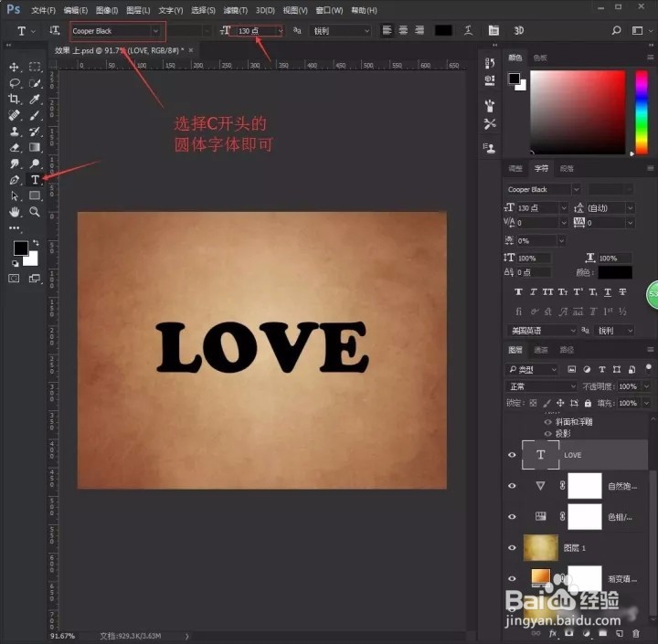Toggle Quick Mask mode icon
The width and height of the screenshot is (658, 644).
14,279
